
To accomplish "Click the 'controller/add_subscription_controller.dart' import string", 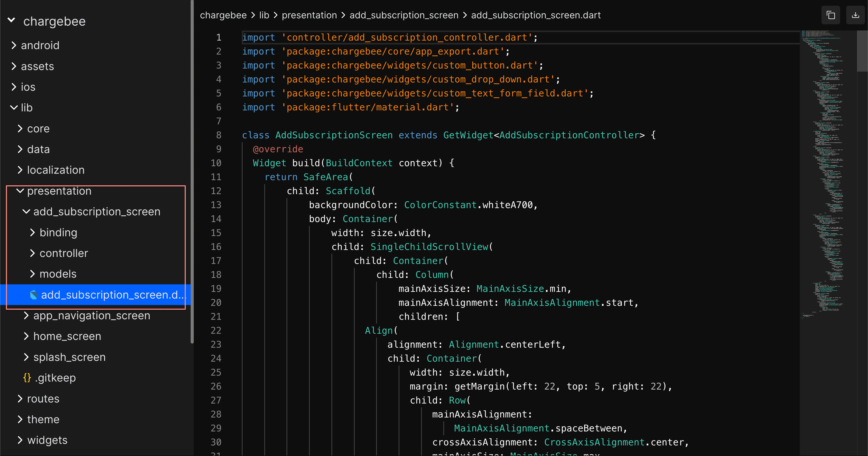I will click(407, 37).
